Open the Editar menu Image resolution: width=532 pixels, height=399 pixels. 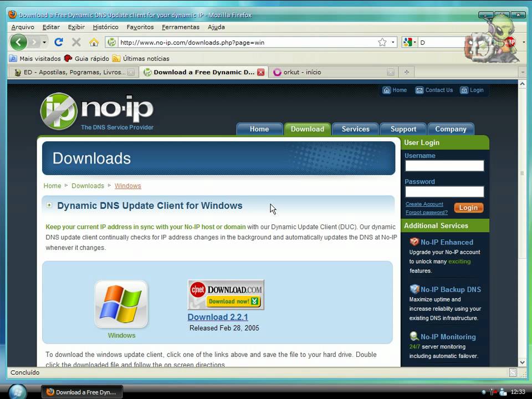[x=51, y=27]
